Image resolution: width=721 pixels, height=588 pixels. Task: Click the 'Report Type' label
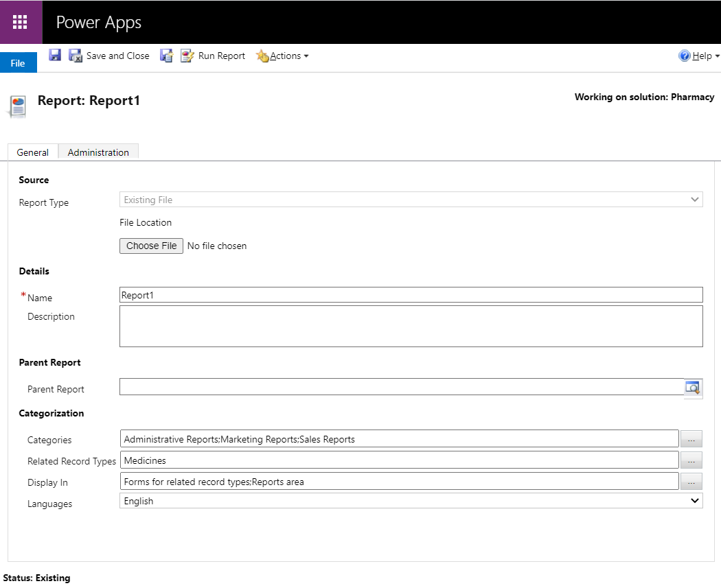coord(44,202)
